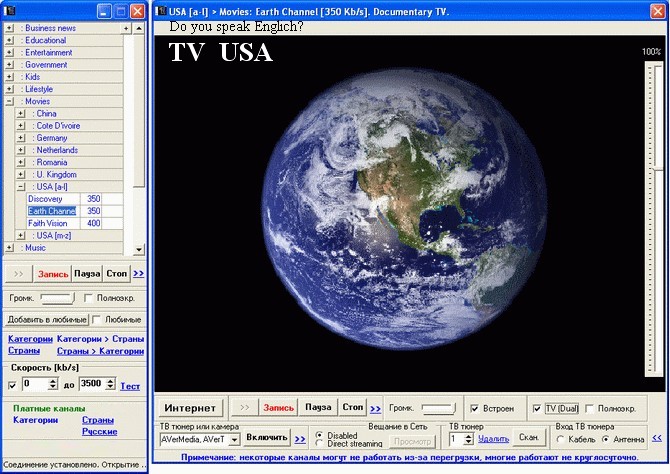Click Запись in the player window
The height and width of the screenshot is (474, 670).
coord(279,408)
